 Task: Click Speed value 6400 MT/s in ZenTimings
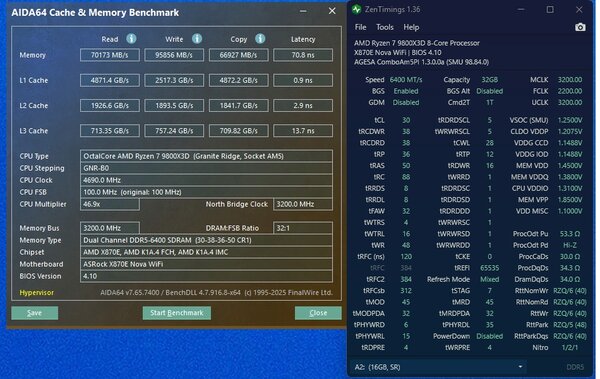(406, 80)
